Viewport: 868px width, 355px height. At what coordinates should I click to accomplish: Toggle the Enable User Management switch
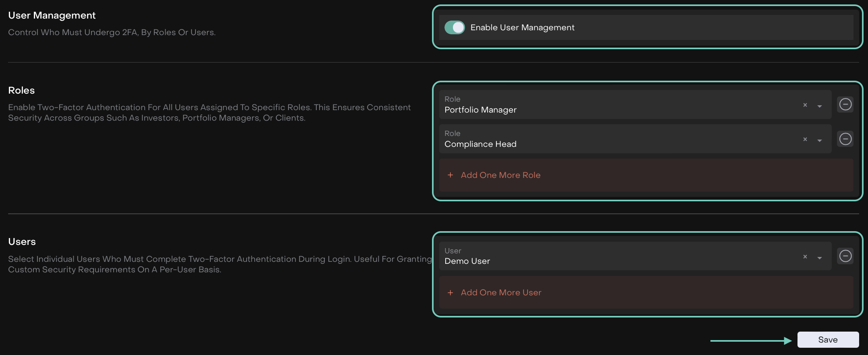pyautogui.click(x=455, y=27)
